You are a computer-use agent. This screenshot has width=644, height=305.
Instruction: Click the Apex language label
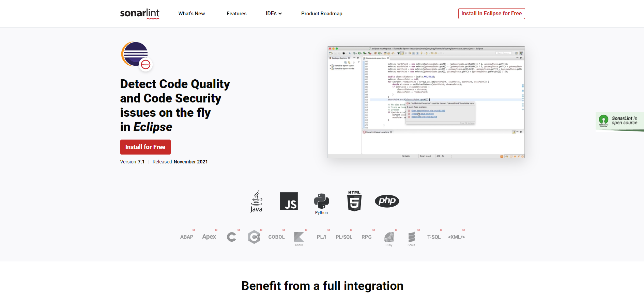point(209,237)
